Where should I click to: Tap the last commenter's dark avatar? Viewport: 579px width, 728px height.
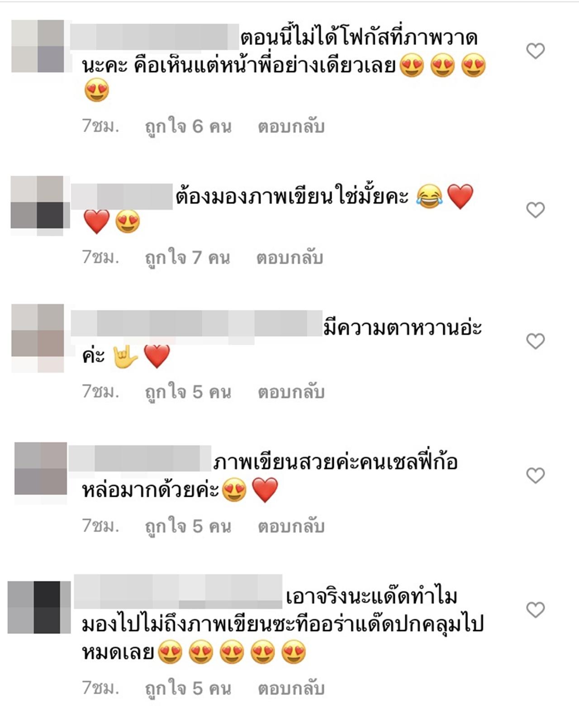[39, 607]
